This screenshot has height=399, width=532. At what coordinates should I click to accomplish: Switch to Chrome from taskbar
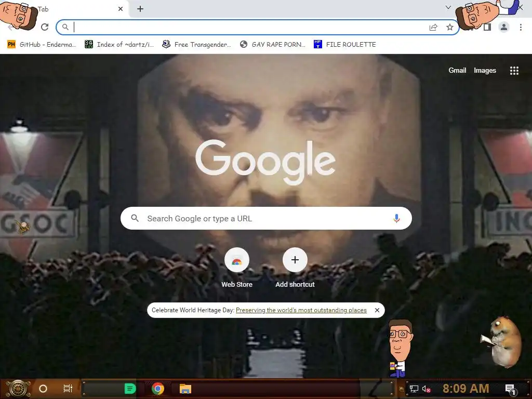158,389
